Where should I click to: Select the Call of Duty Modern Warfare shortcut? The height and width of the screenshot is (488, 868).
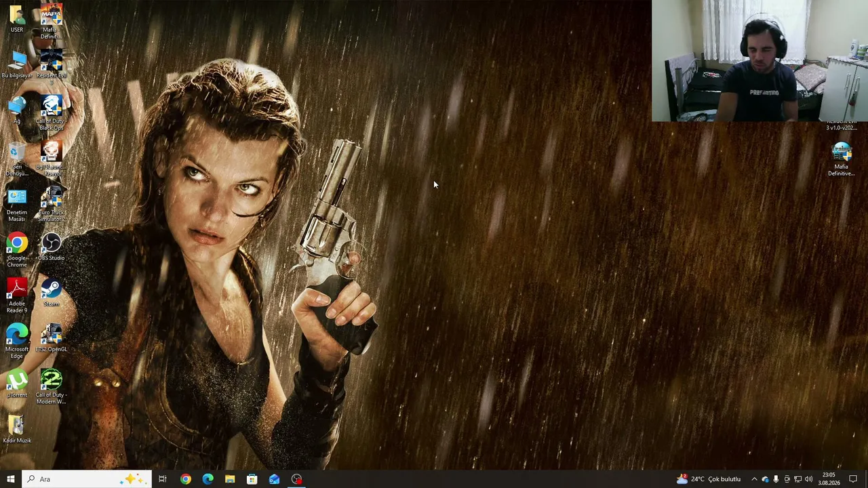point(51,387)
